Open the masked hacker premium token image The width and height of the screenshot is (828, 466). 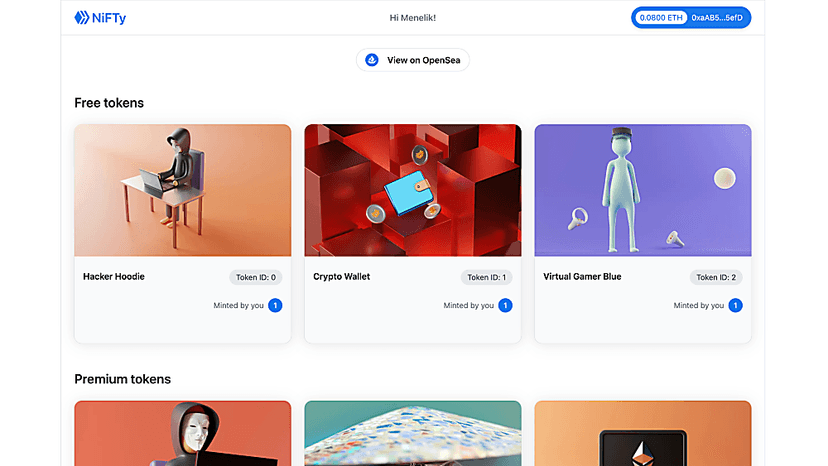click(x=183, y=434)
